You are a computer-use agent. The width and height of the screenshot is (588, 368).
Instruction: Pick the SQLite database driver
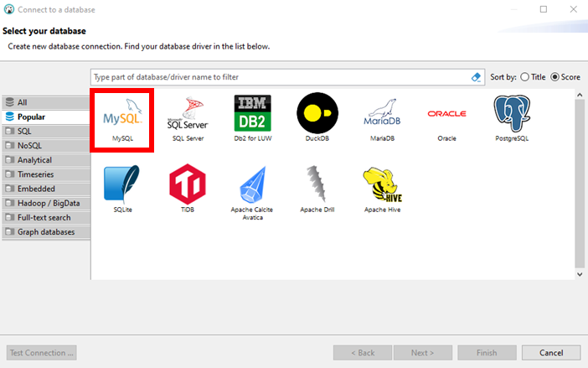click(122, 189)
